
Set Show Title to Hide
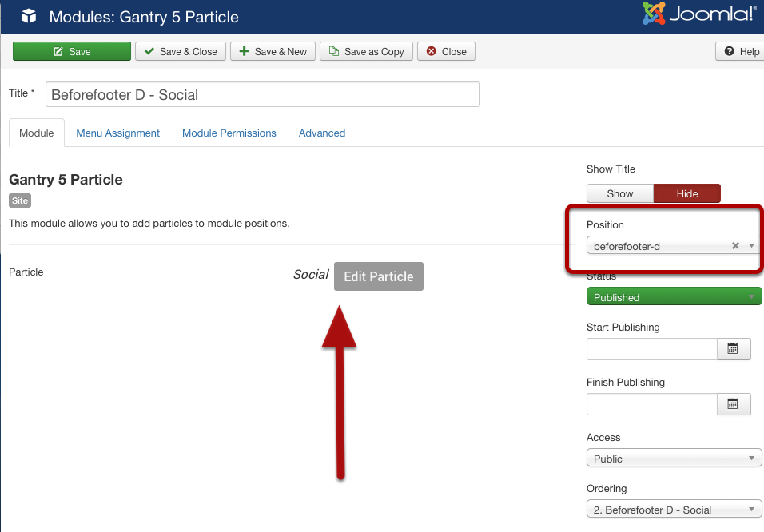point(687,193)
